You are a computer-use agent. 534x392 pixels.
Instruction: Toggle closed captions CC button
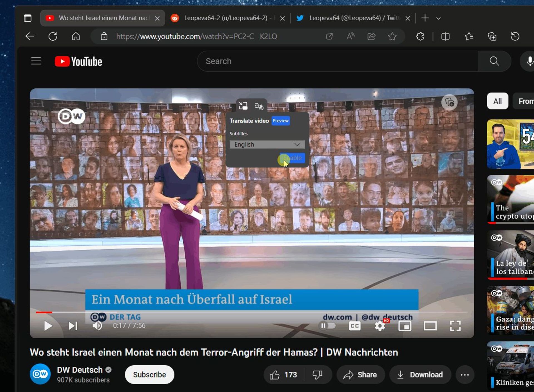pyautogui.click(x=355, y=326)
